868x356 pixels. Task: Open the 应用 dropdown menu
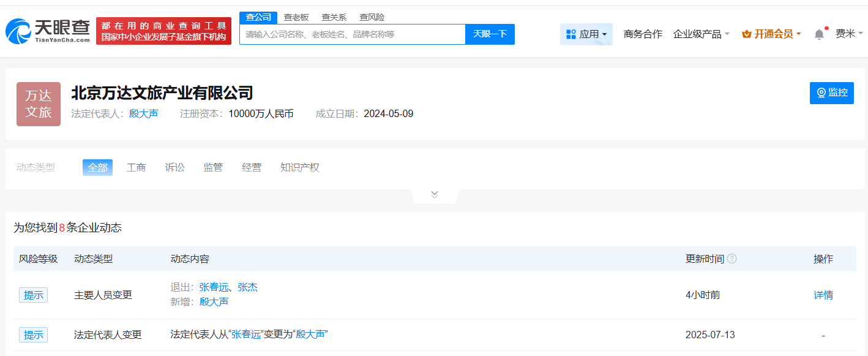coord(586,34)
